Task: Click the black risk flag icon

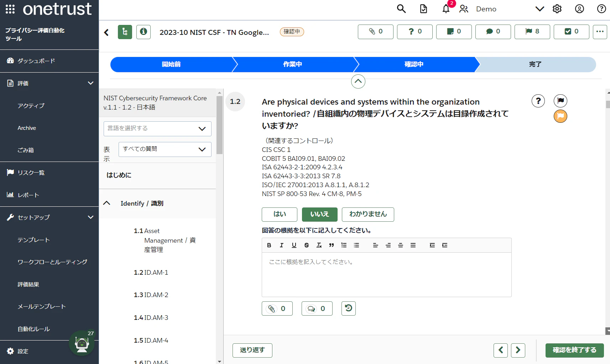Action: [x=561, y=101]
